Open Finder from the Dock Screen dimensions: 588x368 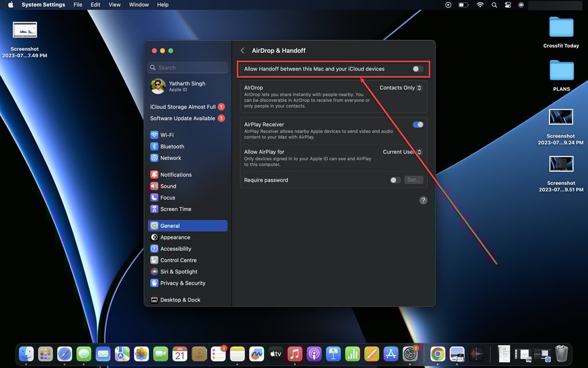click(x=26, y=354)
